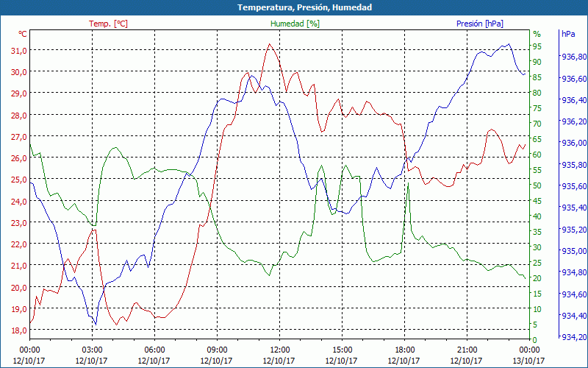588x368 pixels.
Task: Click humidity axis value 90
Action: coord(537,62)
